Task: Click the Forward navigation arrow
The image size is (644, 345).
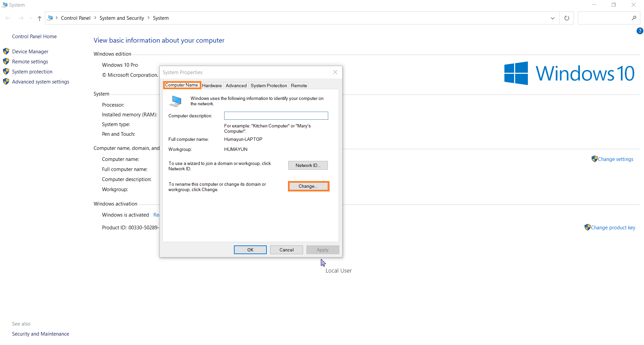Action: pos(21,18)
